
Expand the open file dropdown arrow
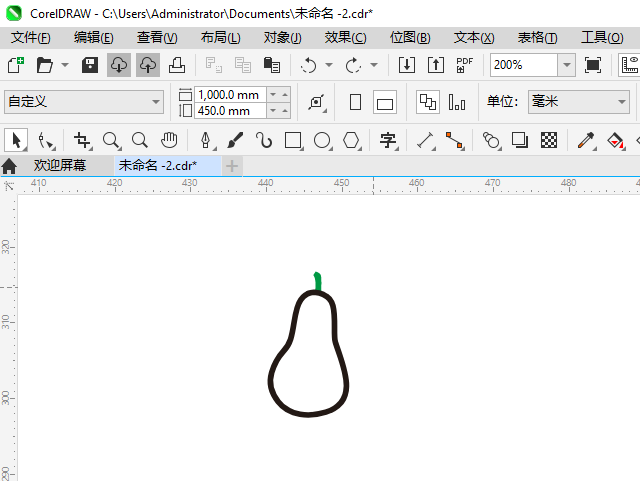pyautogui.click(x=65, y=65)
